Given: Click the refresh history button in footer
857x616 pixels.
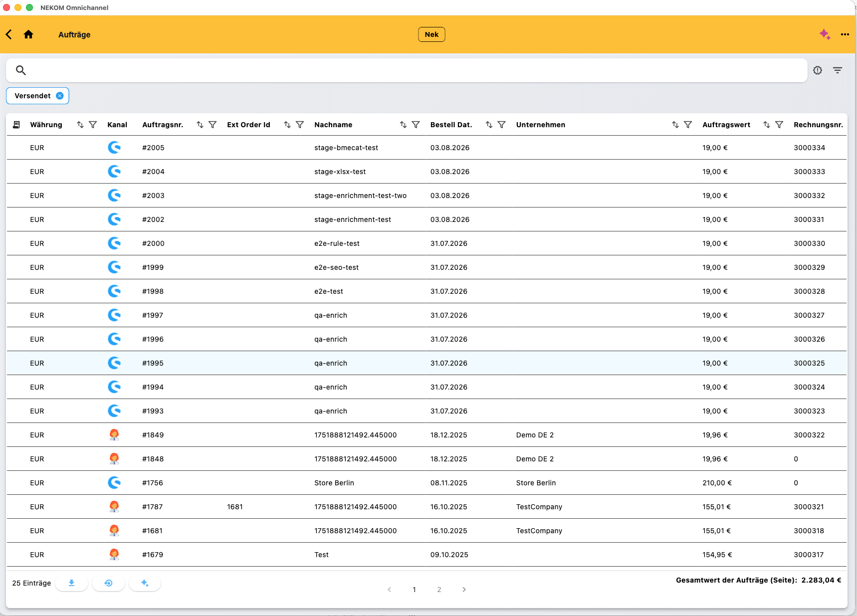Looking at the screenshot, I should pyautogui.click(x=108, y=583).
